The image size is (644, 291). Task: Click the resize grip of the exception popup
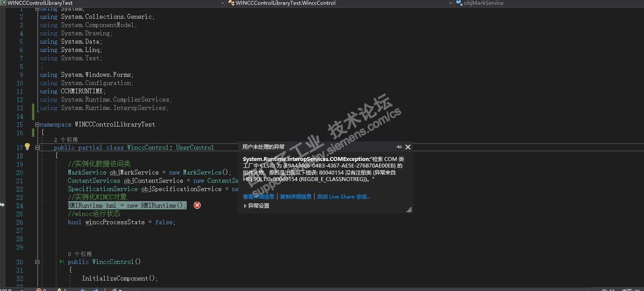click(x=409, y=210)
